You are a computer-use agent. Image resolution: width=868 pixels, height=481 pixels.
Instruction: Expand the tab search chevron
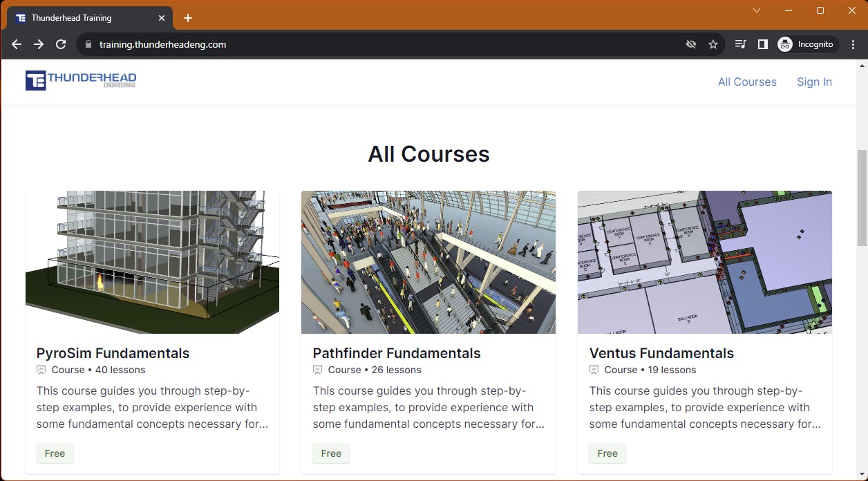tap(757, 10)
